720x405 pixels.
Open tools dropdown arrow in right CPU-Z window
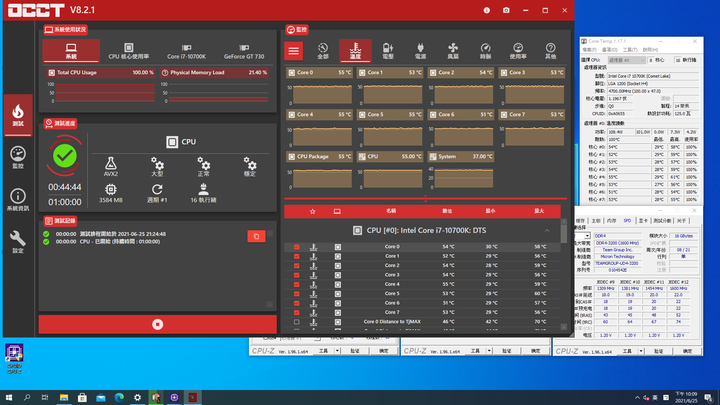point(641,351)
